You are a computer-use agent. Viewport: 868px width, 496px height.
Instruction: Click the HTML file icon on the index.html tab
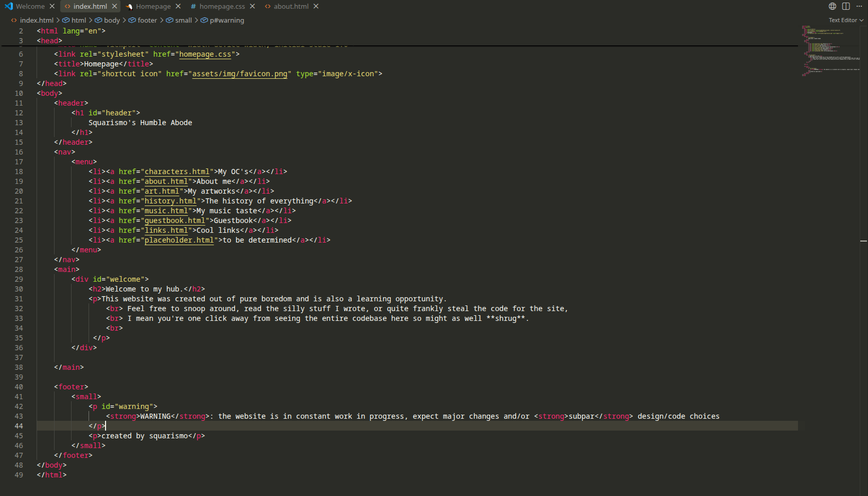click(67, 6)
